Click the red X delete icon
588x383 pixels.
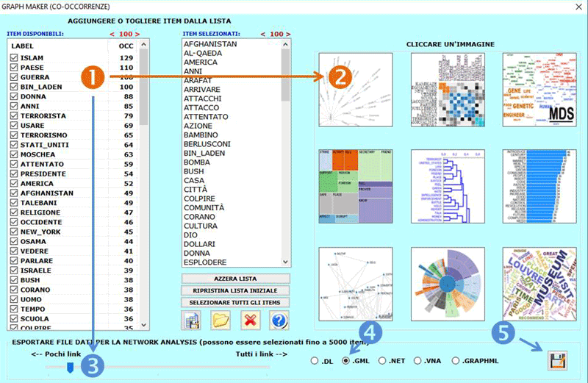click(250, 321)
